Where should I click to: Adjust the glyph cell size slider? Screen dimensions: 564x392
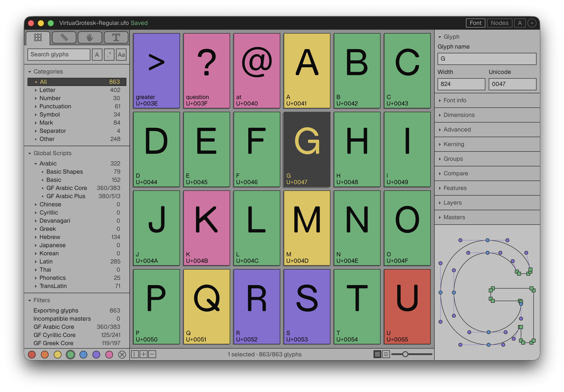coord(405,354)
